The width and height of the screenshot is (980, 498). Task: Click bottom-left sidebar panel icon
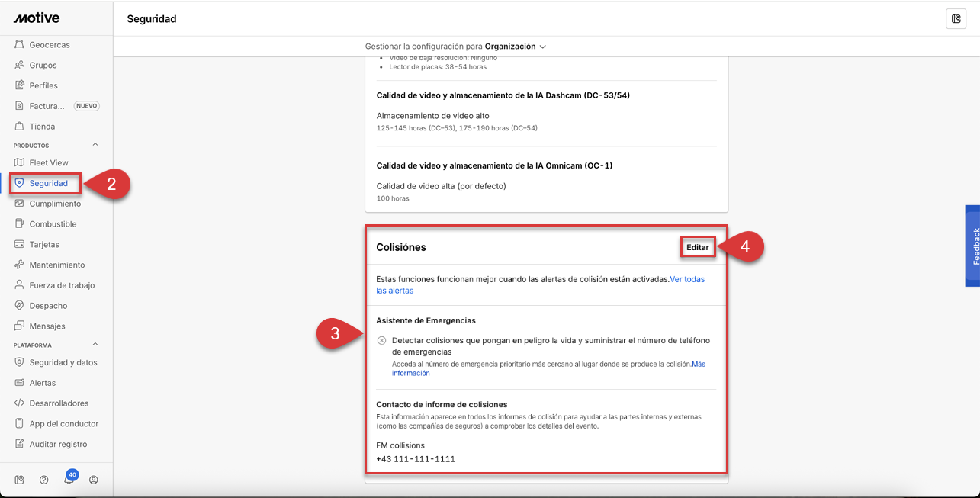tap(20, 480)
